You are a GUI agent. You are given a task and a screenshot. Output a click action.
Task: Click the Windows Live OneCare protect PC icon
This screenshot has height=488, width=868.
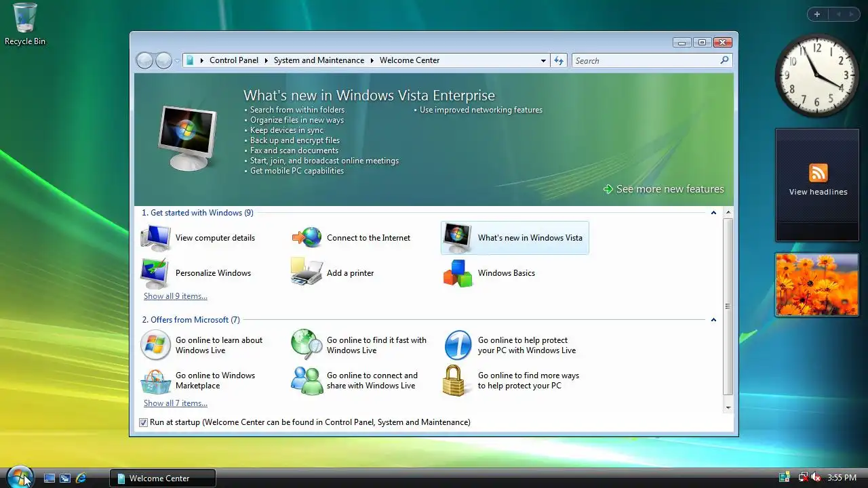[x=458, y=345]
